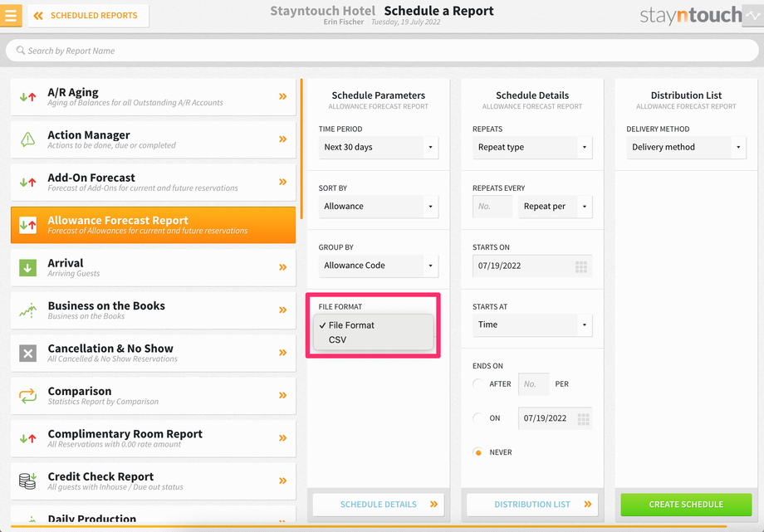Screen dimensions: 764x532
Task: Click the search magnifier icon
Action: (21, 50)
